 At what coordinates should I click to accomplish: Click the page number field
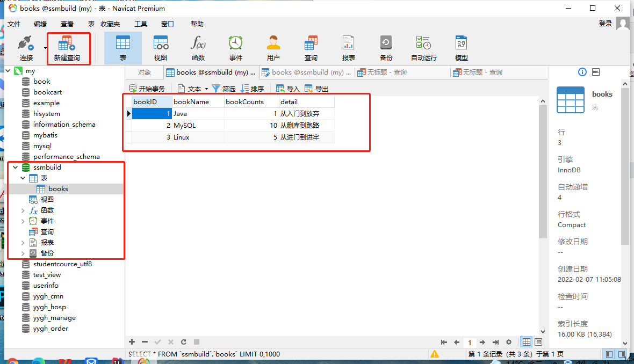click(x=470, y=342)
